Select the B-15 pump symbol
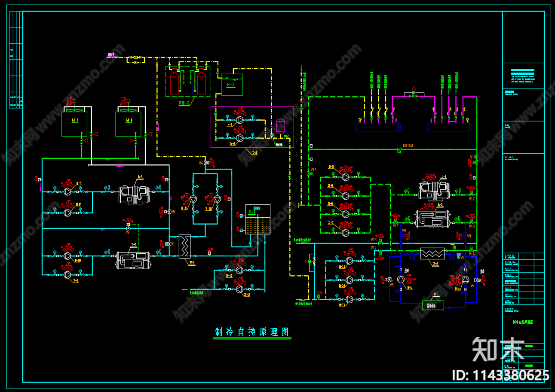 click(x=239, y=270)
